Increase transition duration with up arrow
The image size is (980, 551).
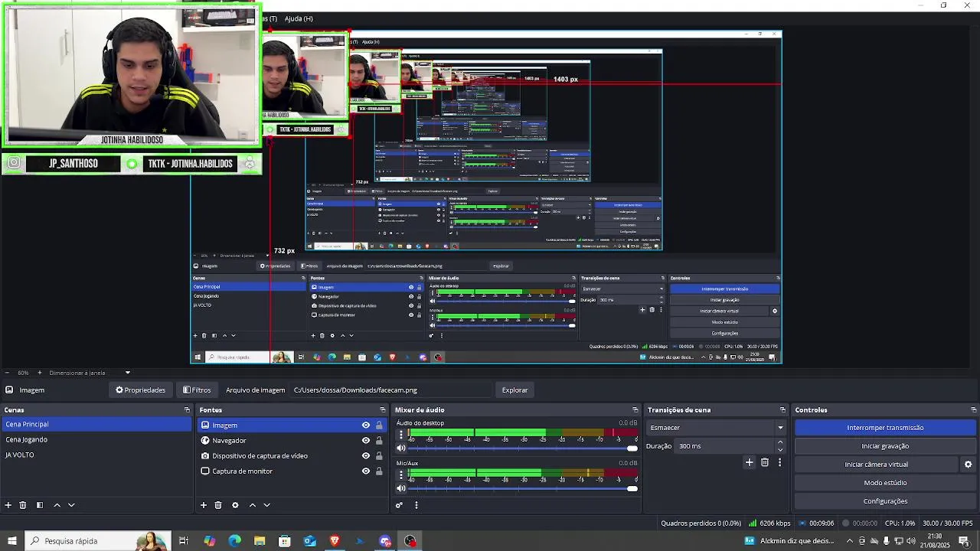[780, 442]
